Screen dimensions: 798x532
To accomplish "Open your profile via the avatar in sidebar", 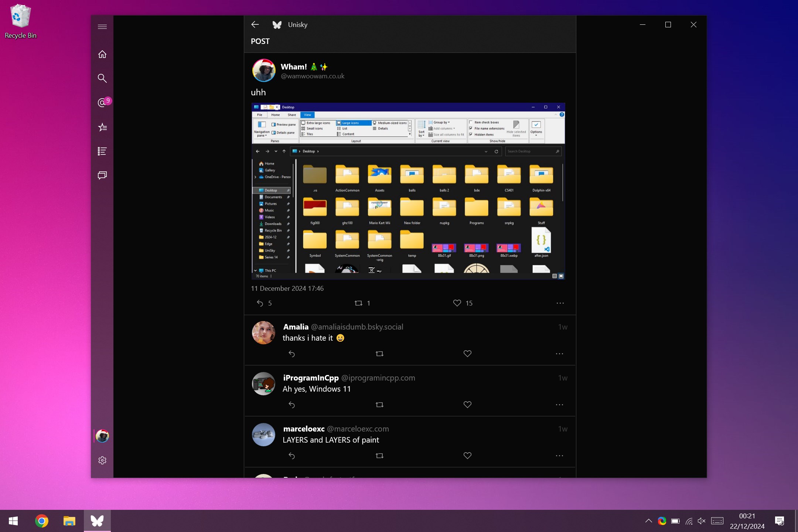I will [102, 436].
